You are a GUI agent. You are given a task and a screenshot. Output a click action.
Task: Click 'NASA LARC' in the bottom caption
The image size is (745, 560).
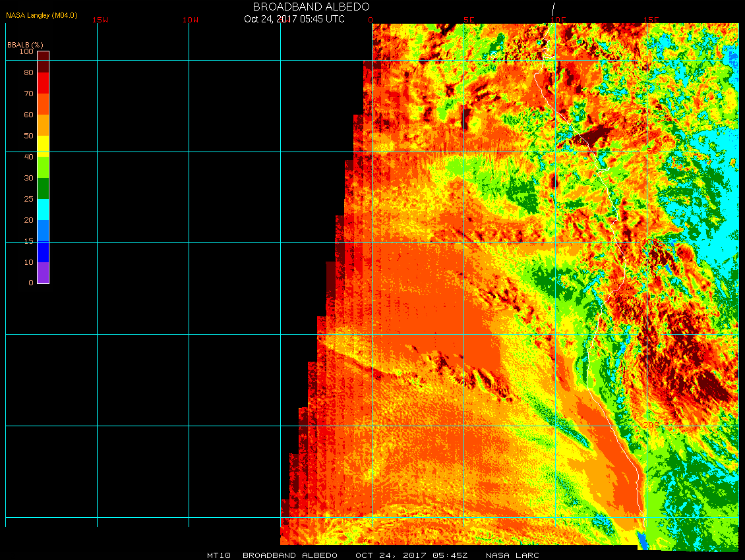point(512,555)
